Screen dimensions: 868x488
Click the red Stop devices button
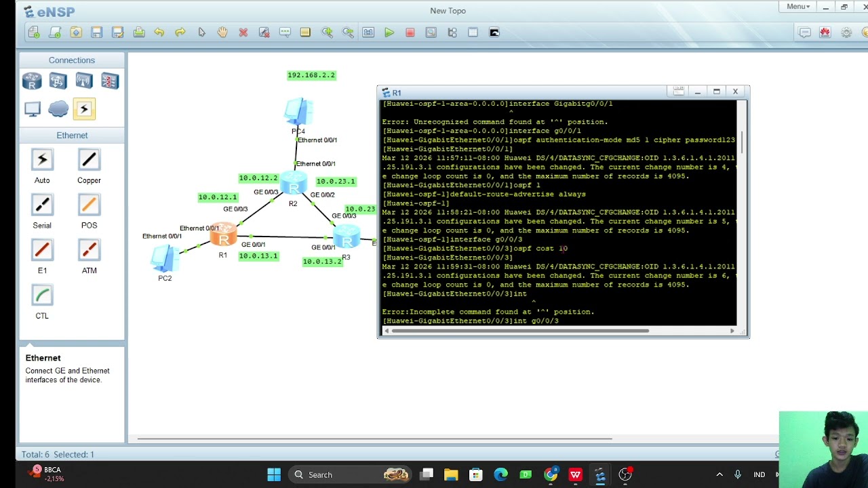pos(410,32)
